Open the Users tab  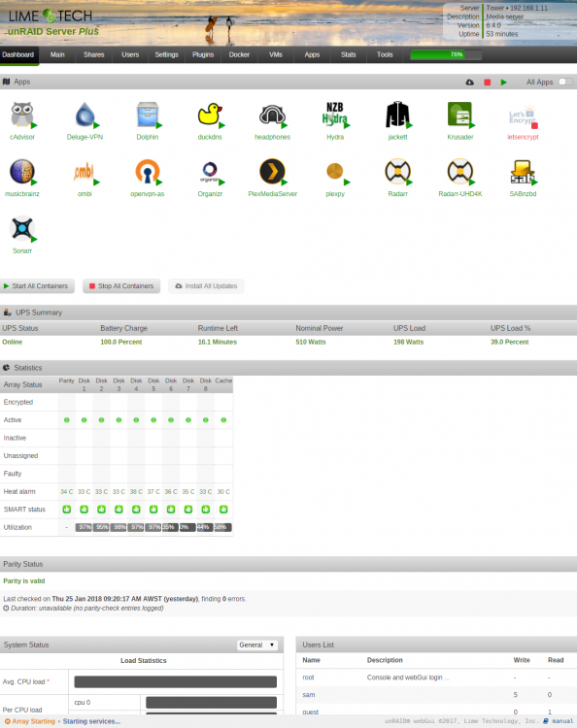point(130,54)
